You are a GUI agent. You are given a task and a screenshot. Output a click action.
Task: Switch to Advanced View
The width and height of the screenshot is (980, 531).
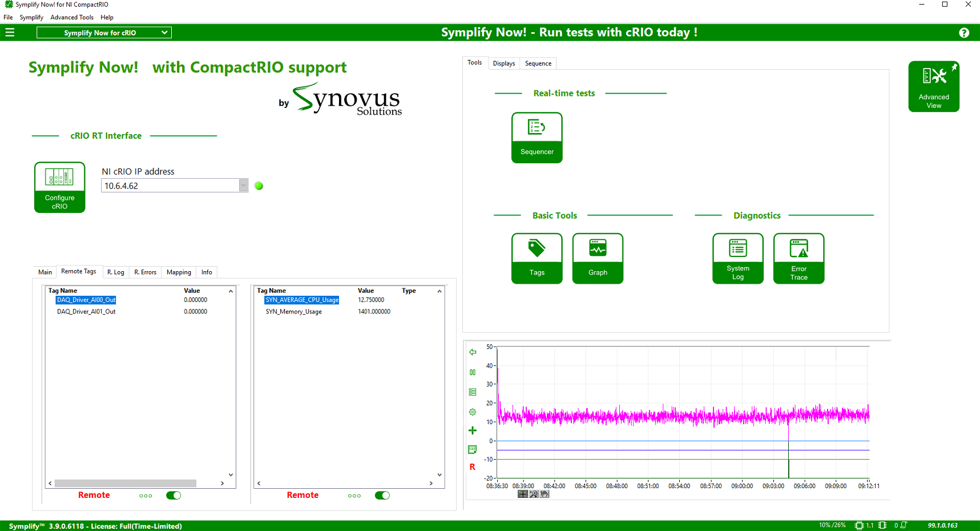933,86
